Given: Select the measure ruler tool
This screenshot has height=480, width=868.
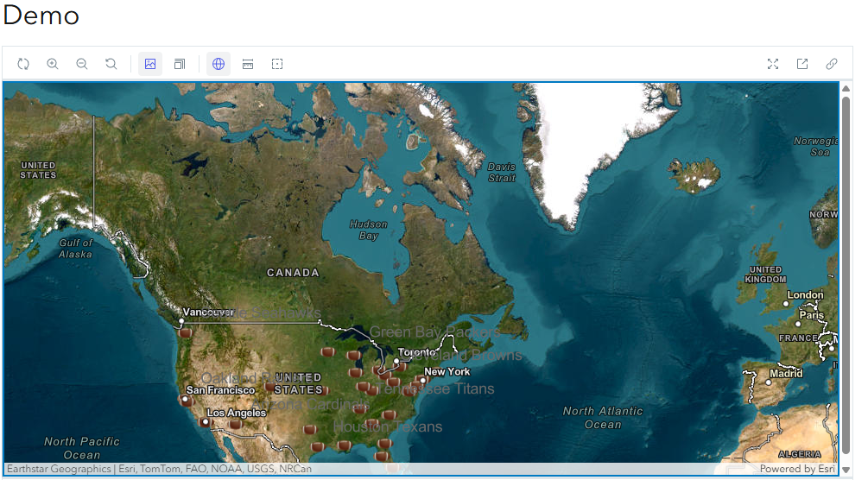Looking at the screenshot, I should [x=248, y=64].
